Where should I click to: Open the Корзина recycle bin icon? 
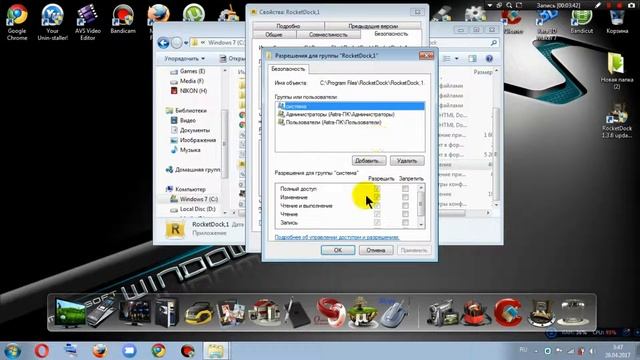click(617, 20)
